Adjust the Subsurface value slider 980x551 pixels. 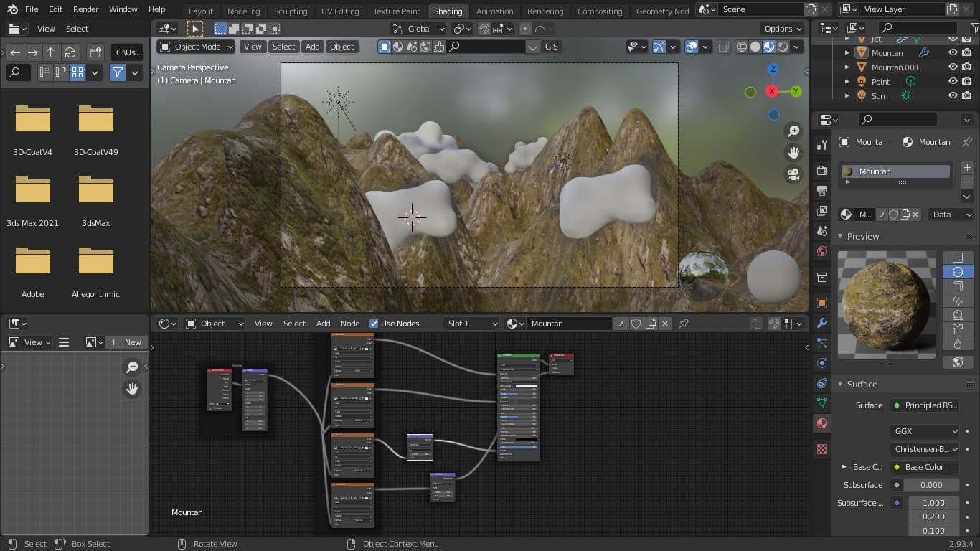point(931,485)
